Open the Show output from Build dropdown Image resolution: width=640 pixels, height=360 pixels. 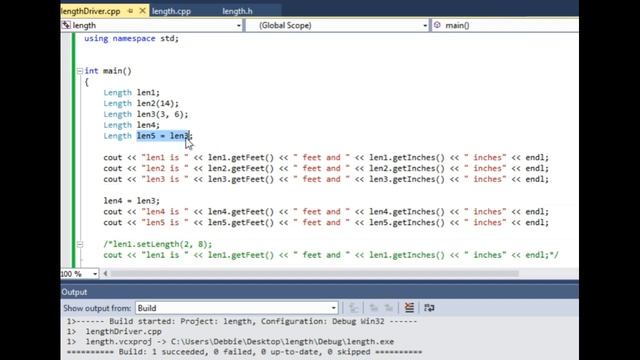333,308
